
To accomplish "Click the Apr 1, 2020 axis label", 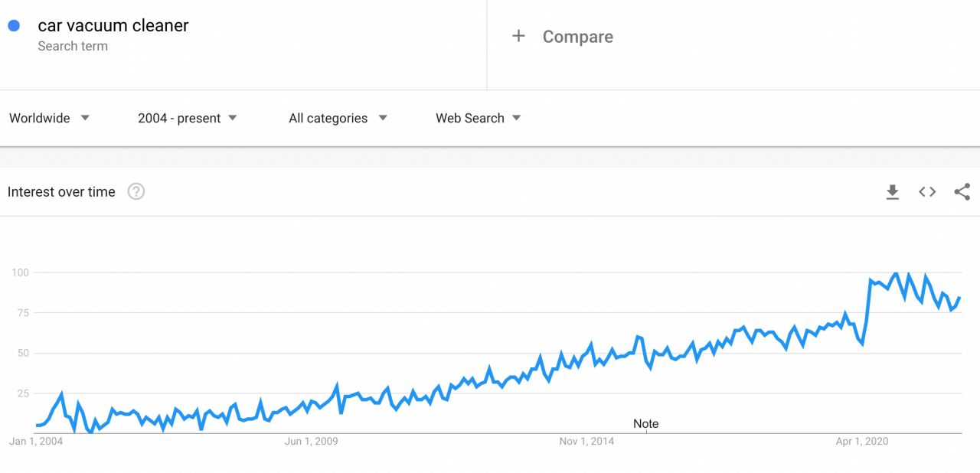I will tap(862, 441).
